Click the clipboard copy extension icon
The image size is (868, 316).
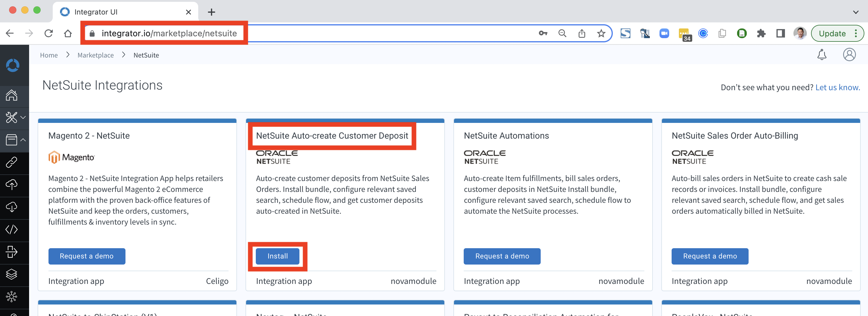coord(722,33)
